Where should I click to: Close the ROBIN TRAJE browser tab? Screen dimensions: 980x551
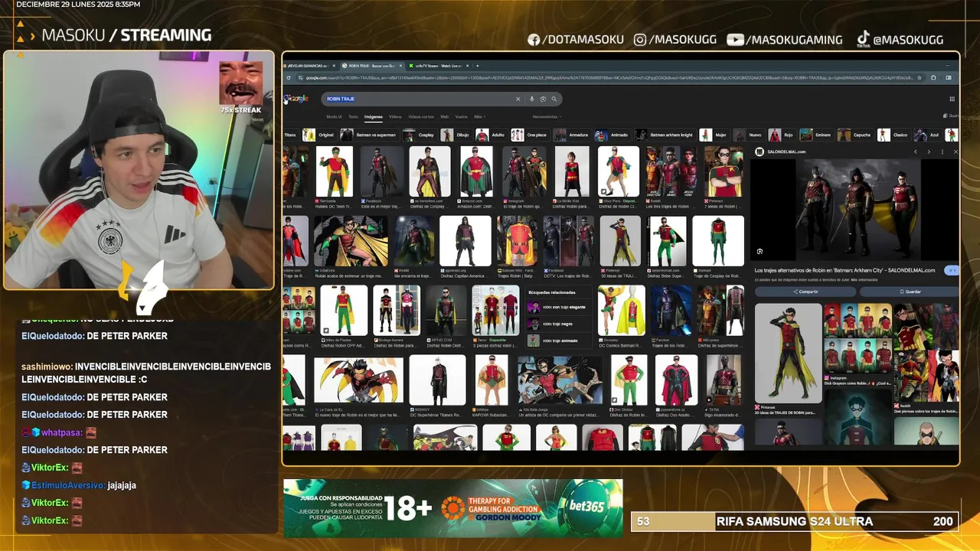tap(400, 66)
